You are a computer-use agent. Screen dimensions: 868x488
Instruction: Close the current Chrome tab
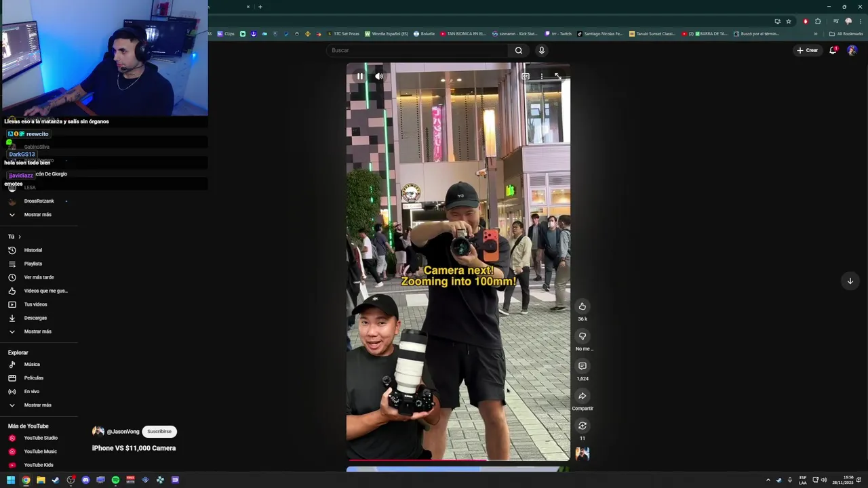(x=248, y=7)
